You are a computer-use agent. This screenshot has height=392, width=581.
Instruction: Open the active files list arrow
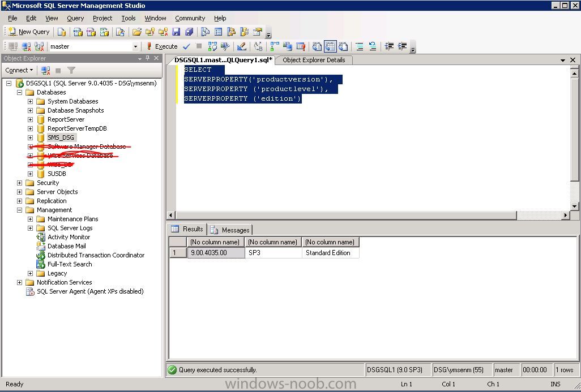563,60
